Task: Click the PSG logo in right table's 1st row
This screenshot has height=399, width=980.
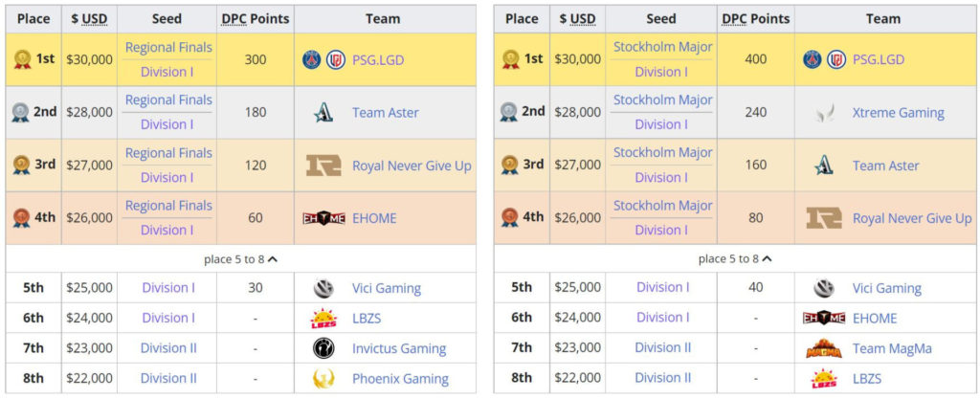Action: point(812,60)
